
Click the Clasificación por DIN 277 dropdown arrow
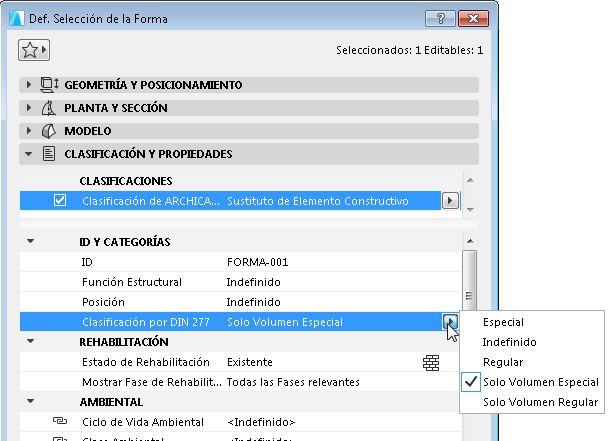tap(450, 321)
